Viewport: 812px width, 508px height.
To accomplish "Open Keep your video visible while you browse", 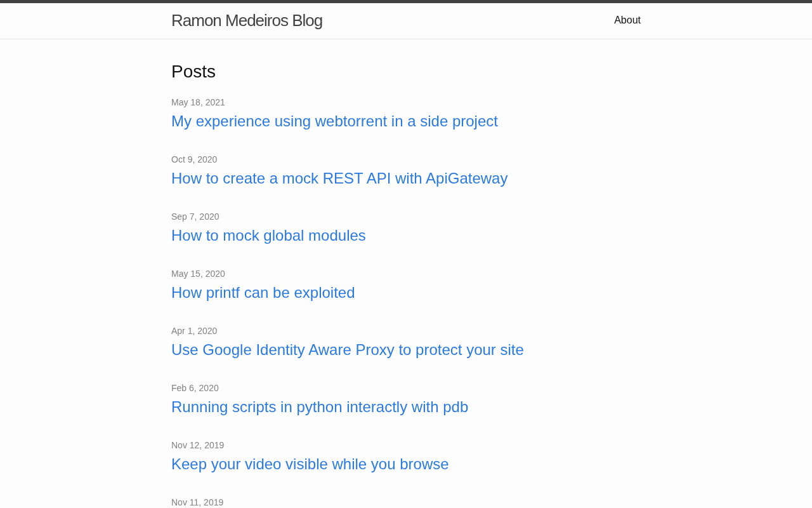I will click(x=310, y=464).
